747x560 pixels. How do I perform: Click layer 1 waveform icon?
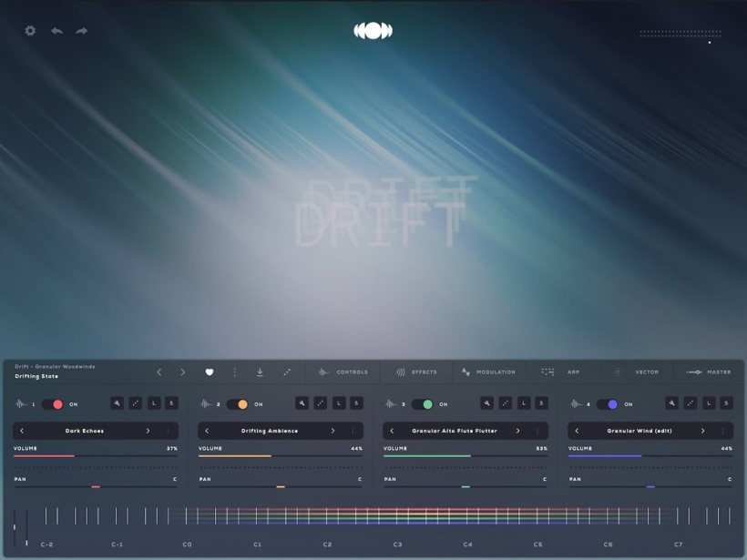pyautogui.click(x=21, y=403)
